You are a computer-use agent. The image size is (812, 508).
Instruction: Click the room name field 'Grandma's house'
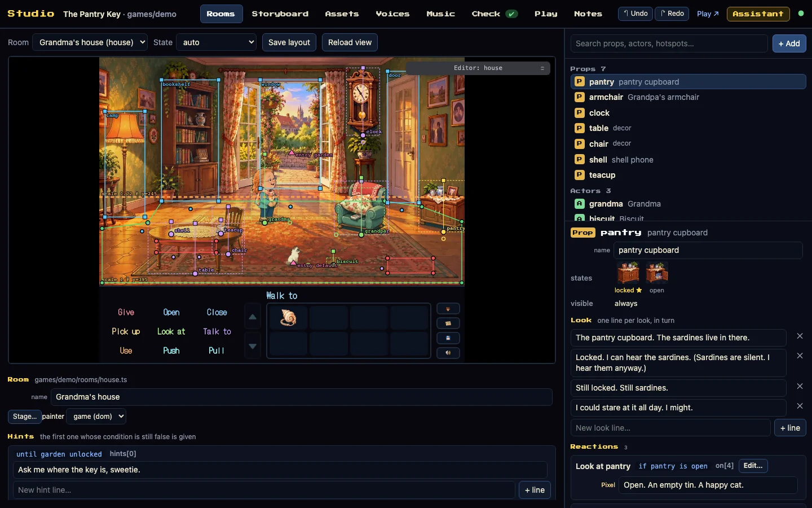301,397
